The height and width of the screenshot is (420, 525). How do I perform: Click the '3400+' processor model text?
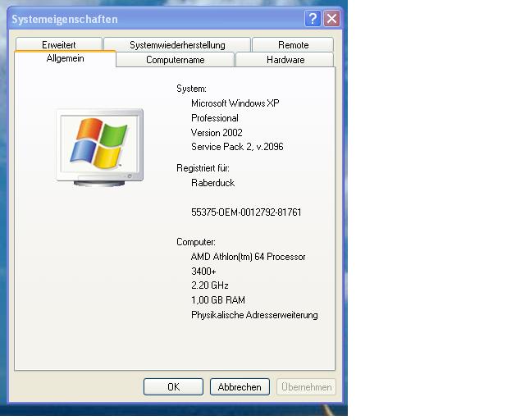coord(203,271)
